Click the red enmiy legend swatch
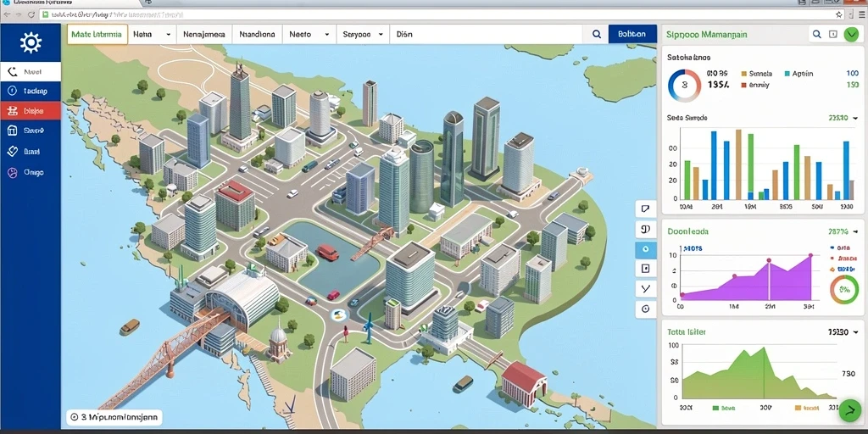Screen dimensions: 868x434 point(744,86)
